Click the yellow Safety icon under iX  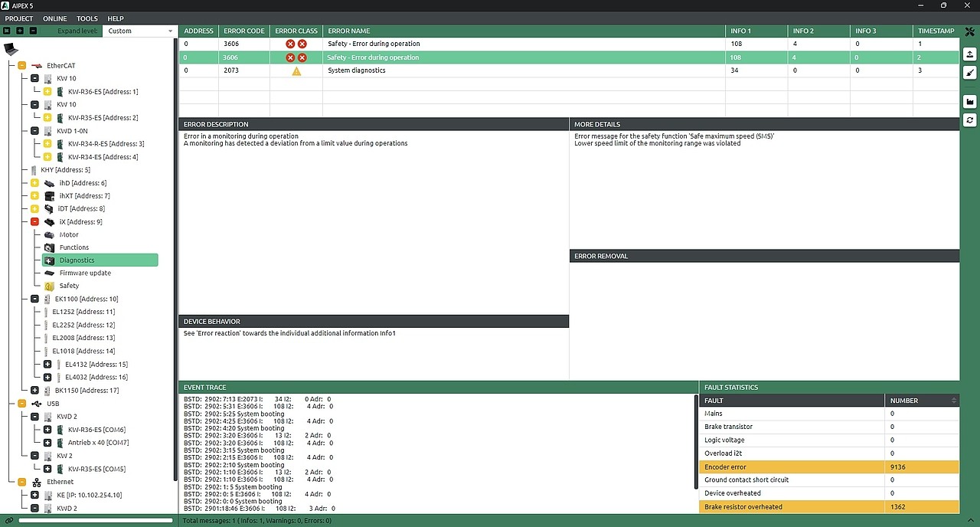pos(49,286)
